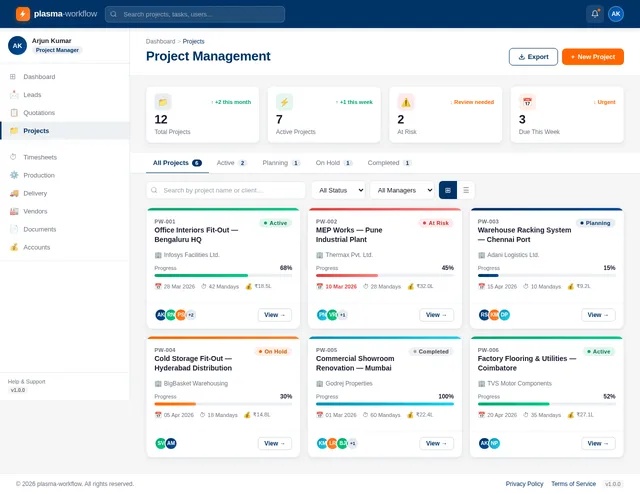Click the notification bell icon

point(595,14)
